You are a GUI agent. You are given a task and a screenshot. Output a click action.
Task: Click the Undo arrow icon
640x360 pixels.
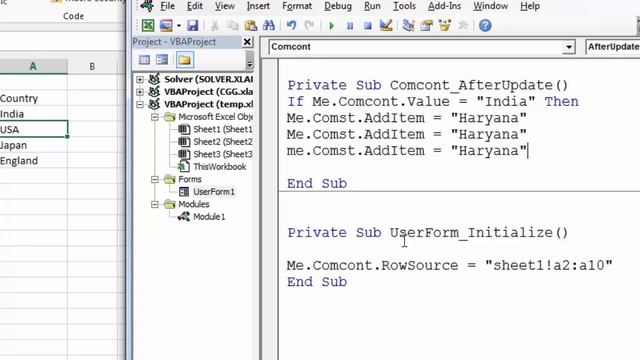coord(291,26)
